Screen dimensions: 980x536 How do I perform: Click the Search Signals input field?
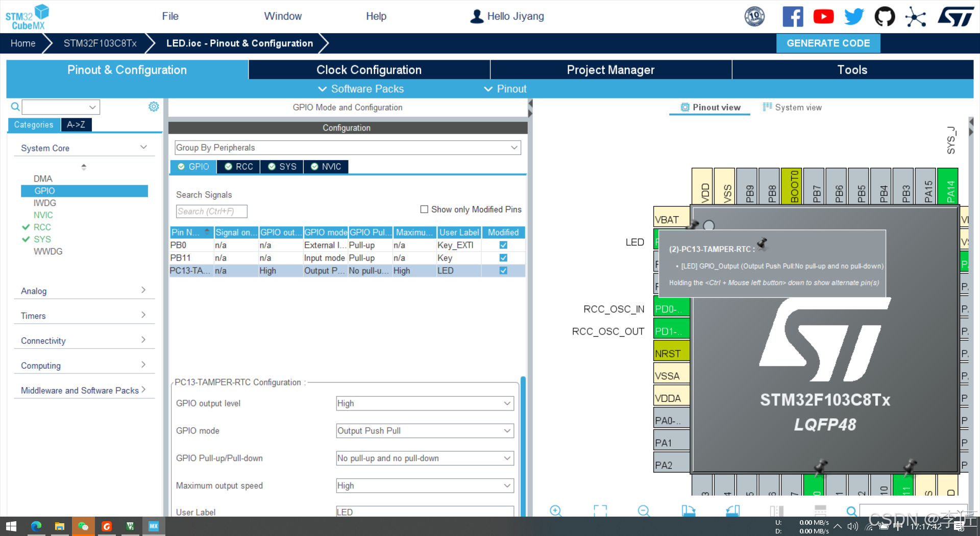tap(211, 211)
